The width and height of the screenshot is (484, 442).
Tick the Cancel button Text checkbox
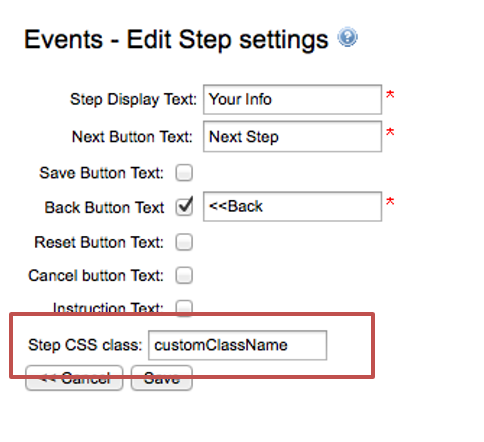(x=184, y=275)
